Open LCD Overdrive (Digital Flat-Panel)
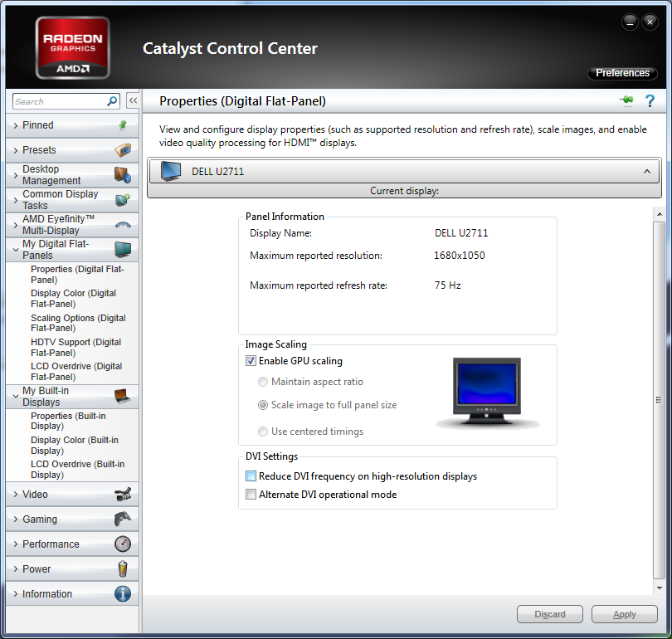This screenshot has width=672, height=639. pos(76,371)
